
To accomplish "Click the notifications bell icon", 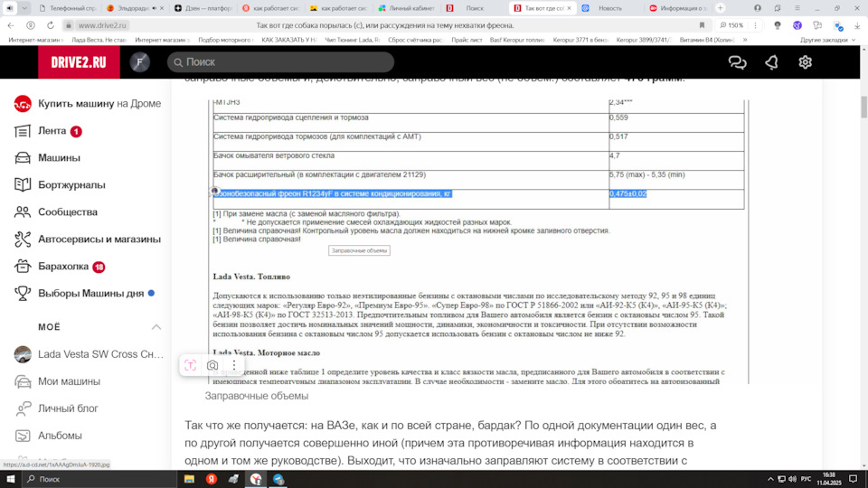I will point(771,62).
